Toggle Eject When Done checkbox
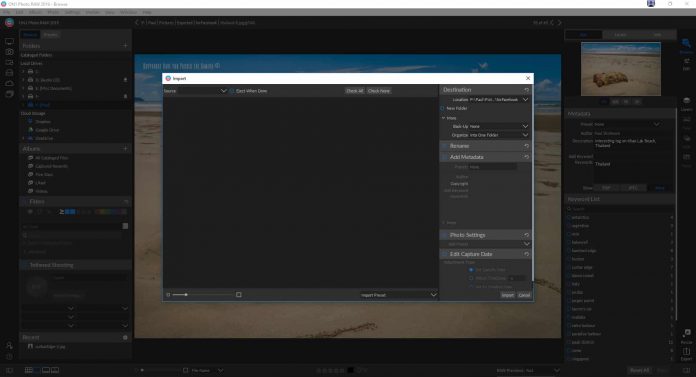This screenshot has width=696, height=377. coord(232,91)
